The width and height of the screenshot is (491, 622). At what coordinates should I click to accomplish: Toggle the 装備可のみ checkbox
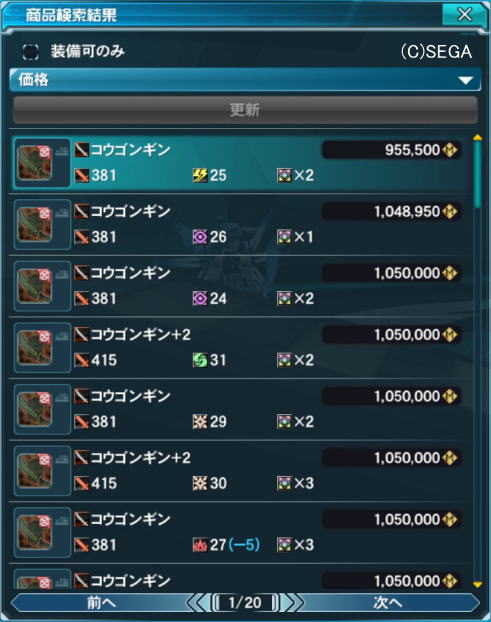31,52
